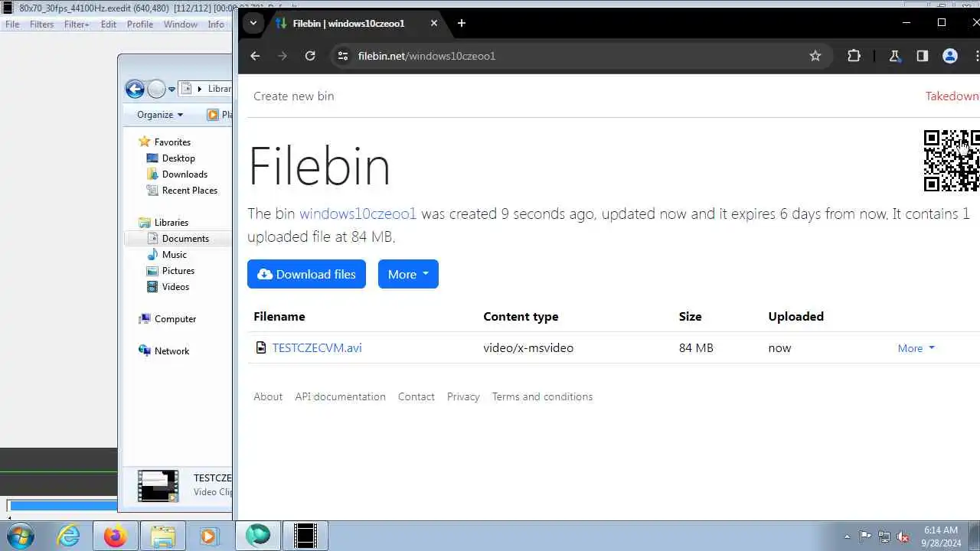Select Favorites in Explorer sidebar
The image size is (980, 551).
pos(172,142)
